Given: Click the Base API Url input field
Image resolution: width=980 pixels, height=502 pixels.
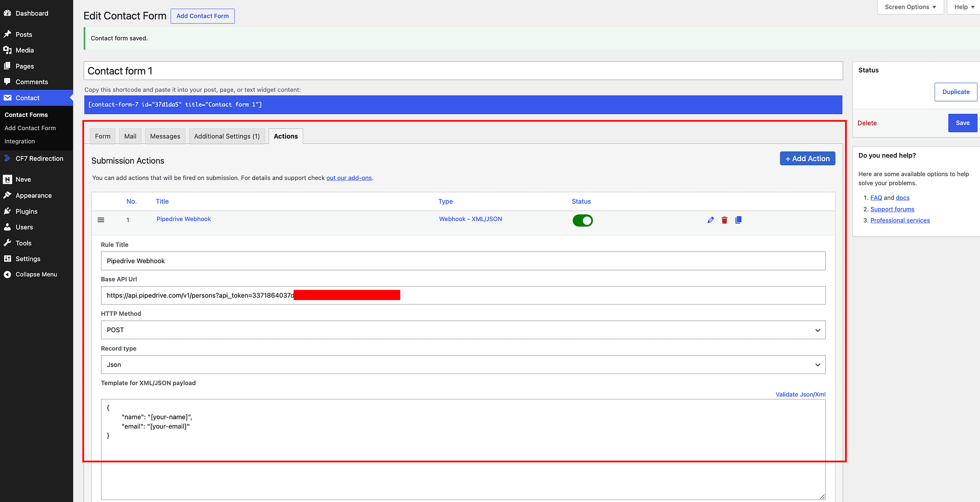Looking at the screenshot, I should click(463, 295).
